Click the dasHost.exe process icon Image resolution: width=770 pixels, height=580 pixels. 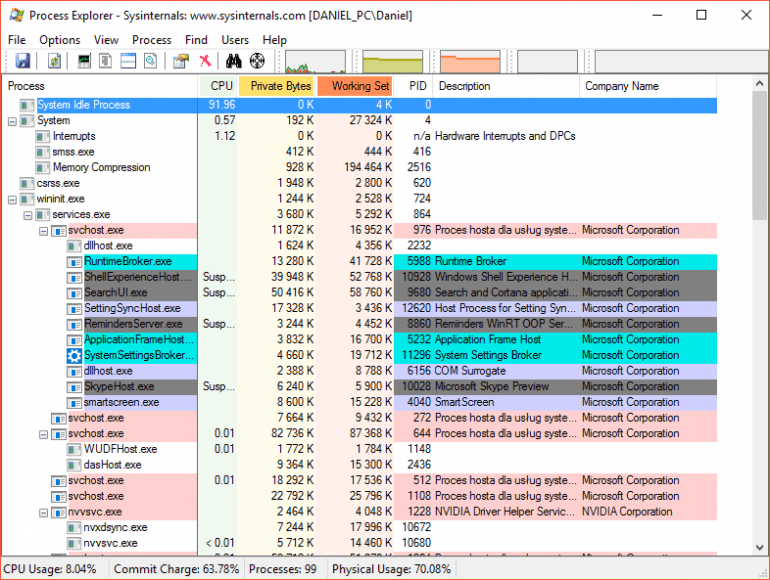(x=74, y=465)
